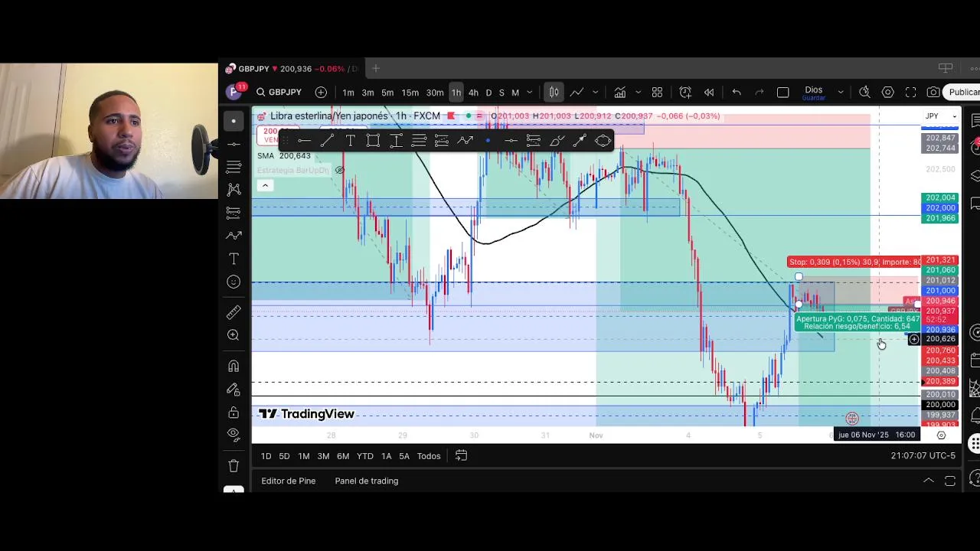This screenshot has height=551, width=980.
Task: Open the go to date calendar icon
Action: coord(461,456)
